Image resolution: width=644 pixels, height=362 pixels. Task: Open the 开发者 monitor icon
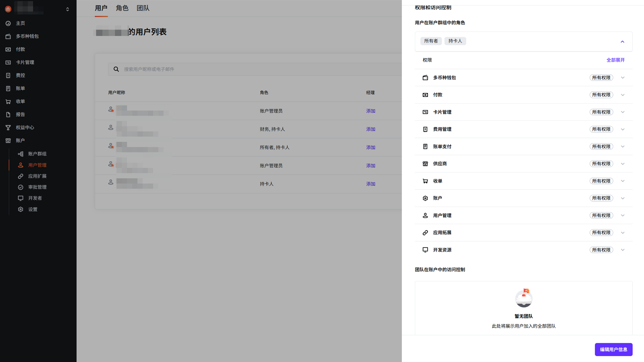tap(21, 198)
